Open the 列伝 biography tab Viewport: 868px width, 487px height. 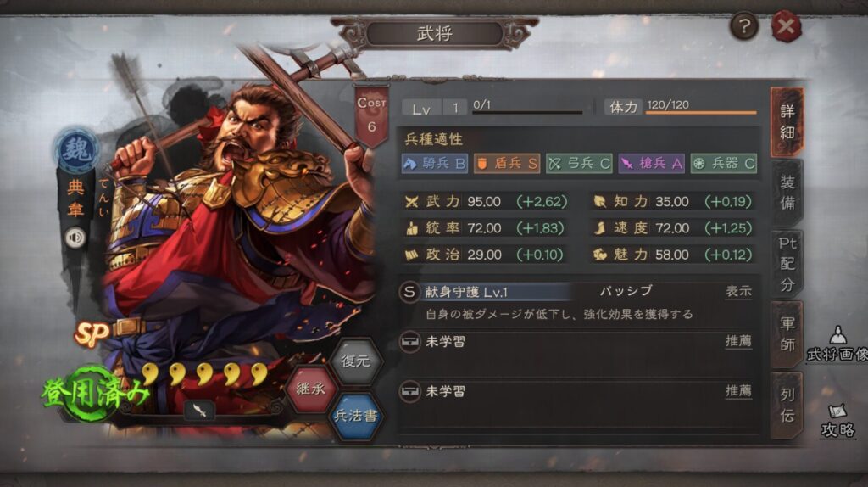pyautogui.click(x=787, y=405)
